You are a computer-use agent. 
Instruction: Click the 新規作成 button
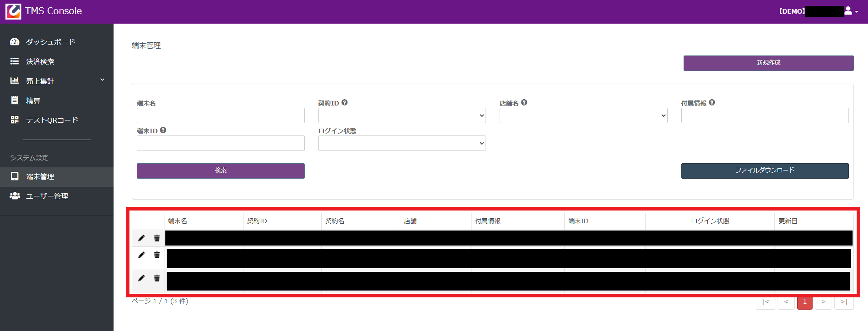(x=769, y=63)
